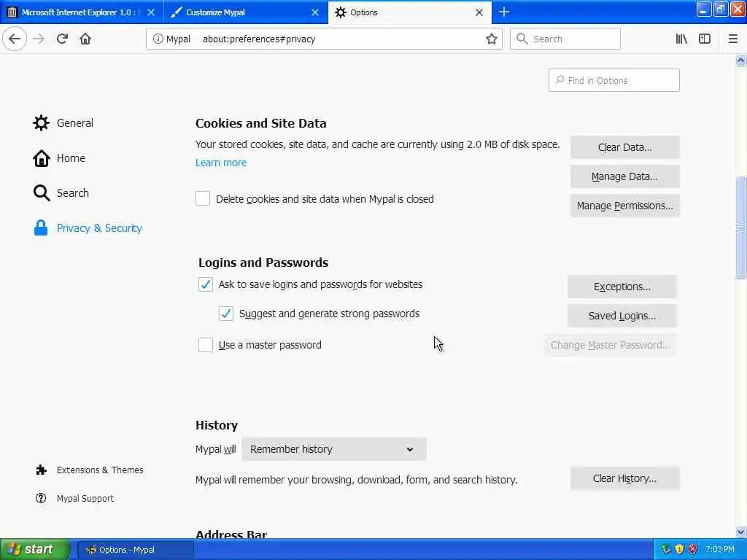Open Privacy & Security category
Image resolution: width=747 pixels, height=560 pixels.
88,228
